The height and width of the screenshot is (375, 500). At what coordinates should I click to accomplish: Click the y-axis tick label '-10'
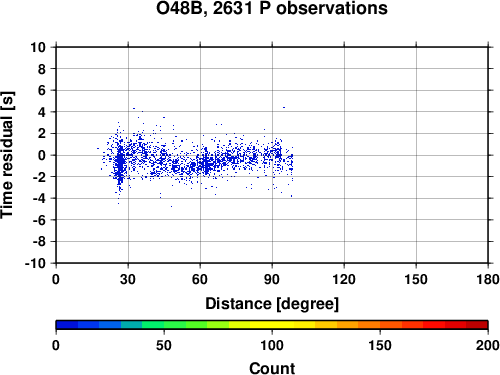(x=35, y=263)
